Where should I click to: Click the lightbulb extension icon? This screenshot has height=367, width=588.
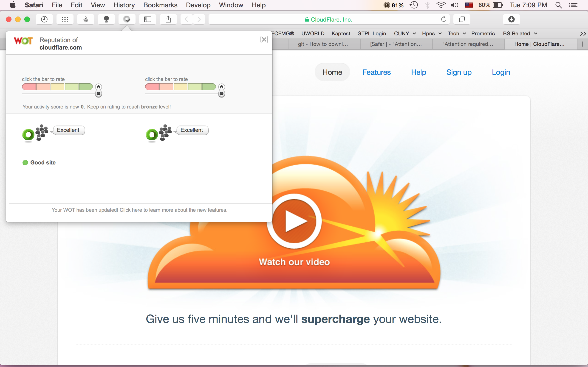coord(106,19)
